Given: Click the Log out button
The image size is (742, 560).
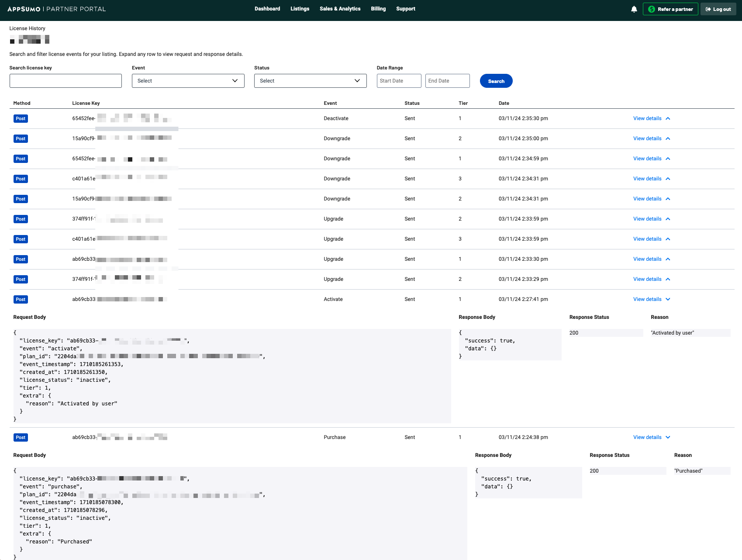Looking at the screenshot, I should 718,9.
